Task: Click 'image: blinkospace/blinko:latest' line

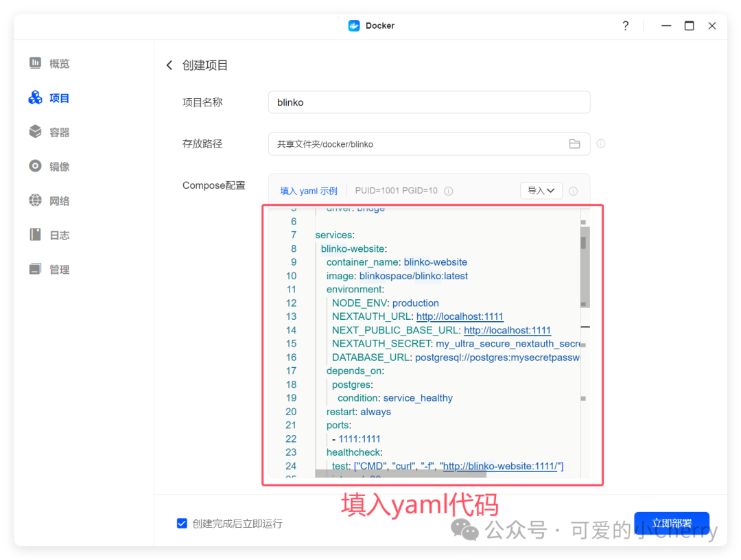Action: 397,275
